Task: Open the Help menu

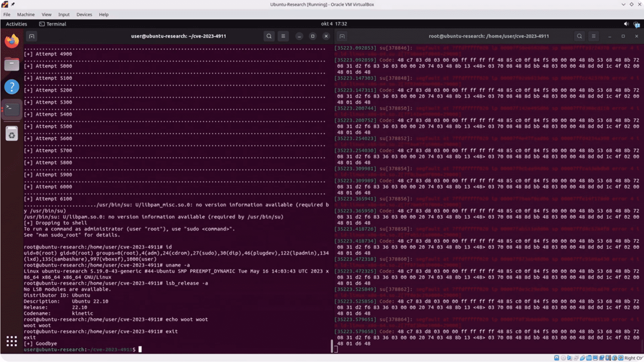Action: (104, 14)
